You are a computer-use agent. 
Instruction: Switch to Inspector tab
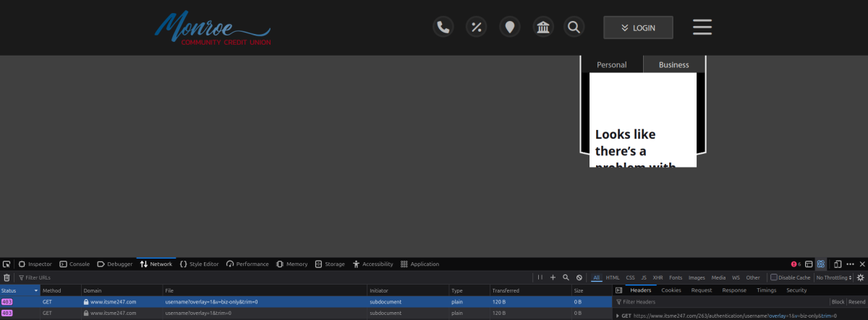coord(35,264)
